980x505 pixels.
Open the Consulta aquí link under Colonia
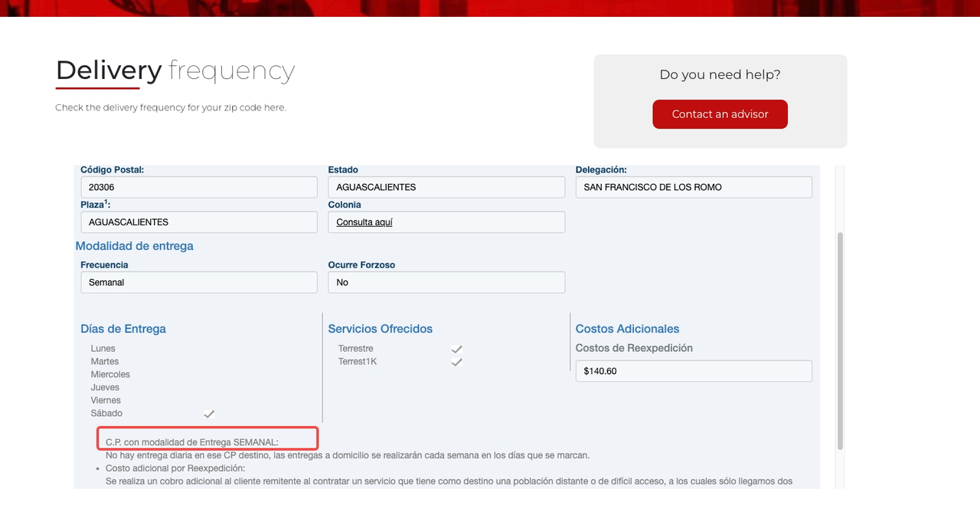click(x=364, y=222)
